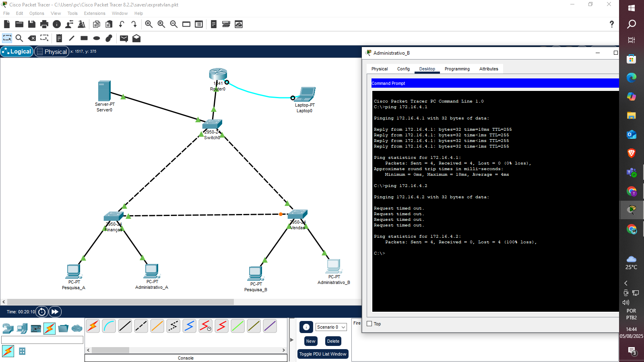Paste using the clipboard icon
This screenshot has height=362, width=644.
point(109,24)
